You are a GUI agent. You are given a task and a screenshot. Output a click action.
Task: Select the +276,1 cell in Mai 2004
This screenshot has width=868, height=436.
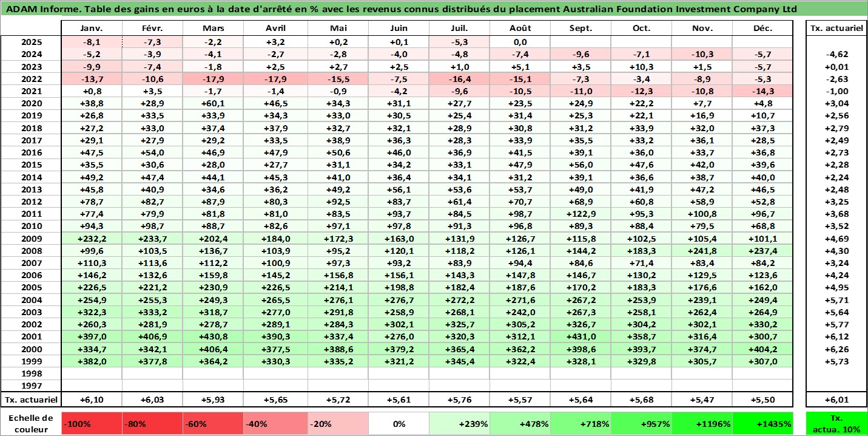click(x=338, y=299)
